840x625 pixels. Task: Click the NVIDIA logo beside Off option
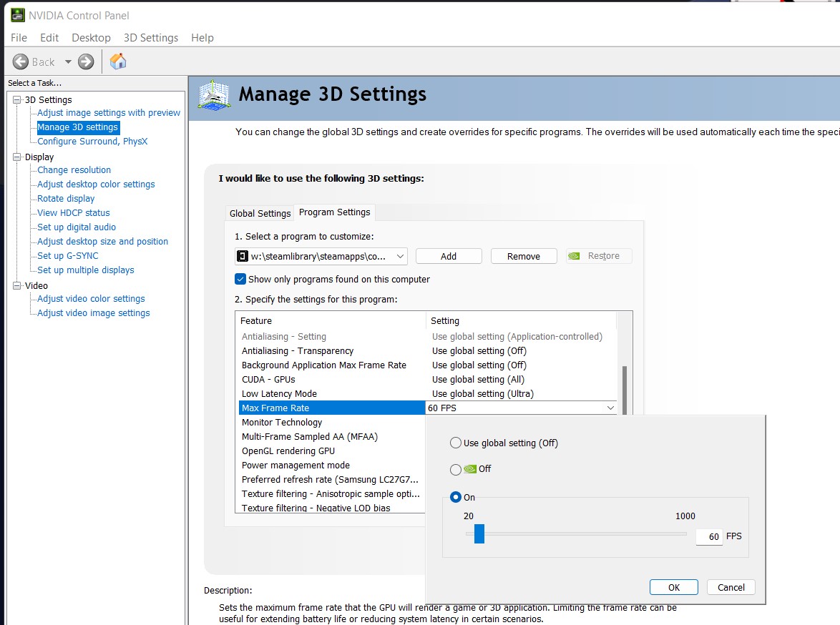(x=470, y=469)
